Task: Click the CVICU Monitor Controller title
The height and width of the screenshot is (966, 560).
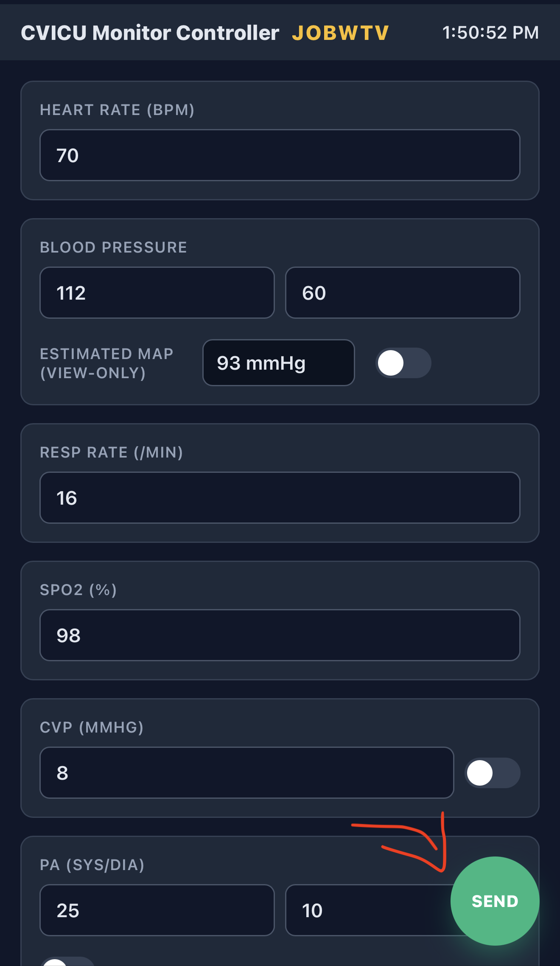Action: click(x=149, y=32)
